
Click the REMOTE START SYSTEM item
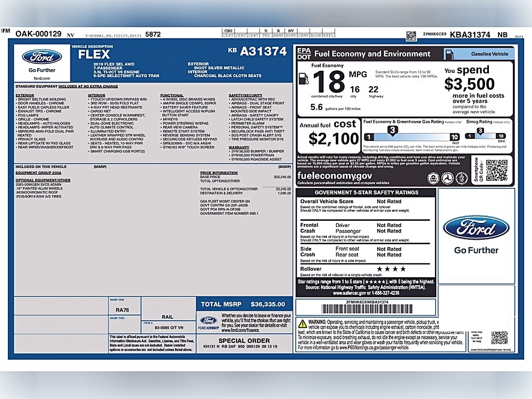[184, 131]
